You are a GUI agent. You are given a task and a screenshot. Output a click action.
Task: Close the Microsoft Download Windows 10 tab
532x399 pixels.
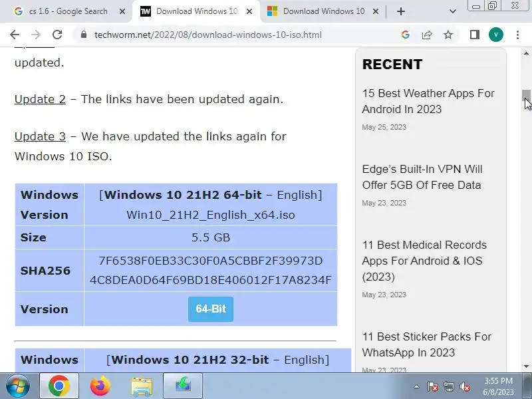tap(376, 11)
